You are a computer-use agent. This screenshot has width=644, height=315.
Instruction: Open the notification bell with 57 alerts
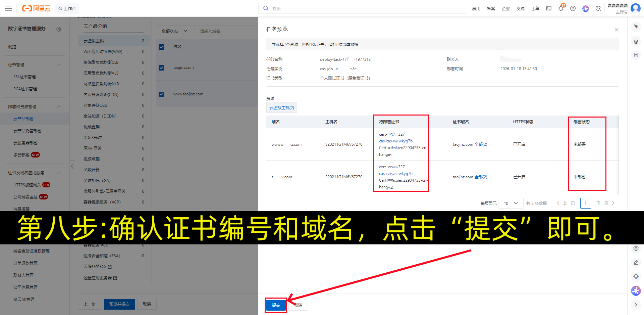(560, 8)
